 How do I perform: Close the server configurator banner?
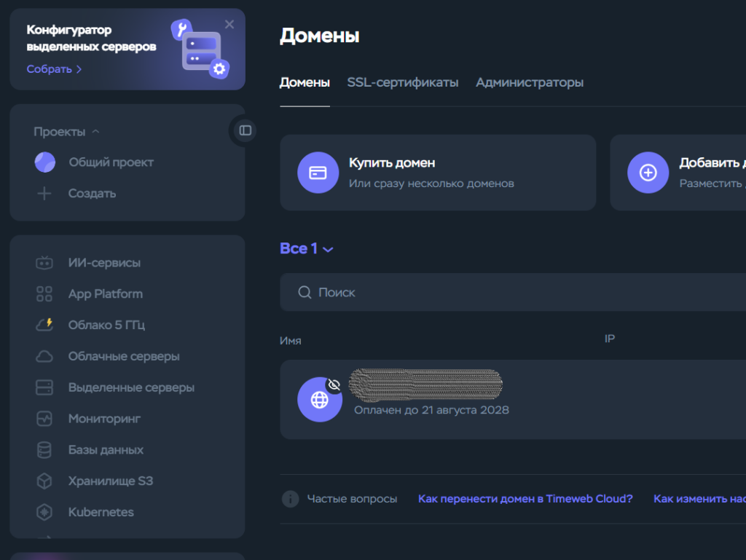(x=229, y=24)
